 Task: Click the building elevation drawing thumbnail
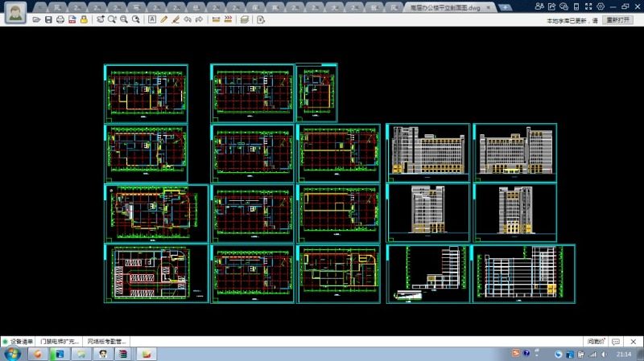(427, 153)
